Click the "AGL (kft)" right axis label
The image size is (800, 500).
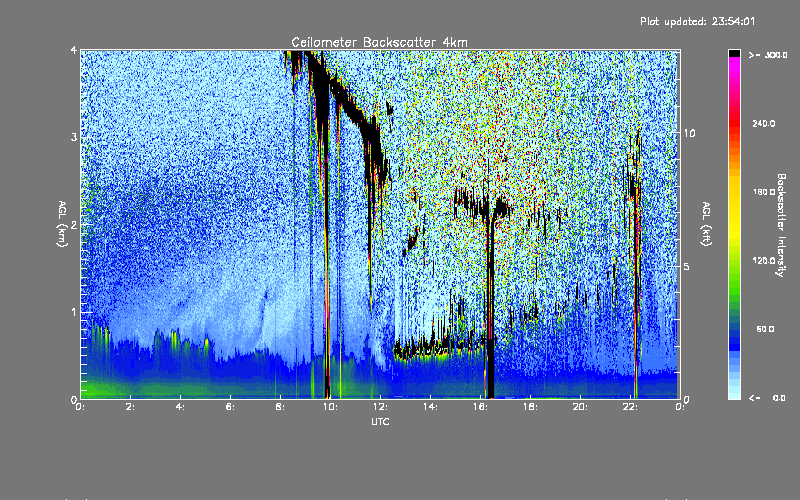point(706,224)
